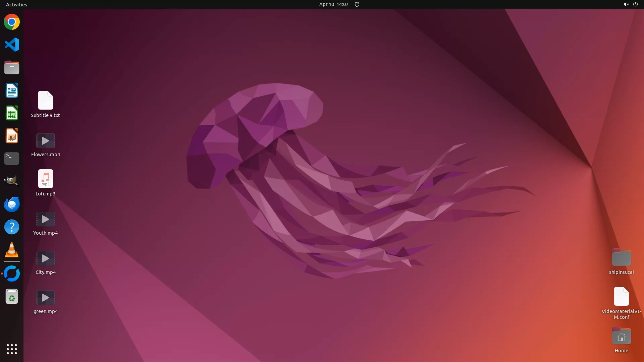Click the Activities button

tap(16, 4)
